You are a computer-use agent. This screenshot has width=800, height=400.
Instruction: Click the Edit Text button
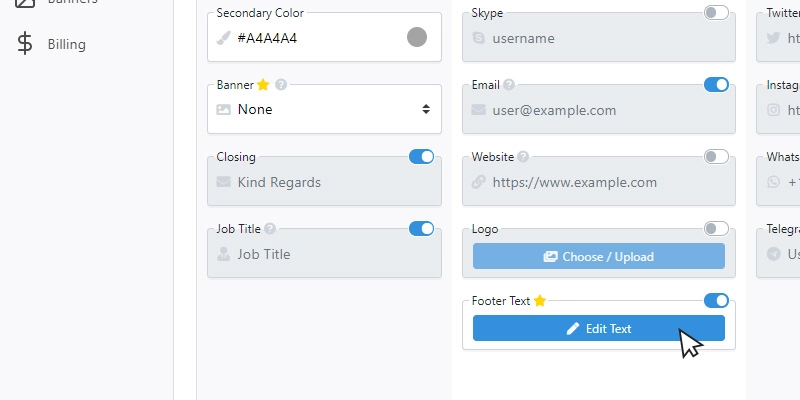click(x=598, y=328)
